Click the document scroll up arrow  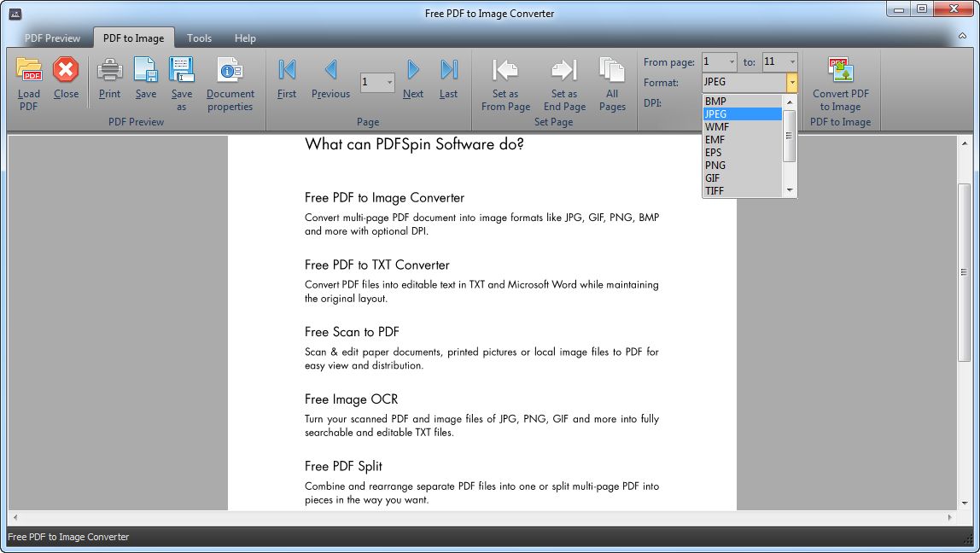(965, 143)
